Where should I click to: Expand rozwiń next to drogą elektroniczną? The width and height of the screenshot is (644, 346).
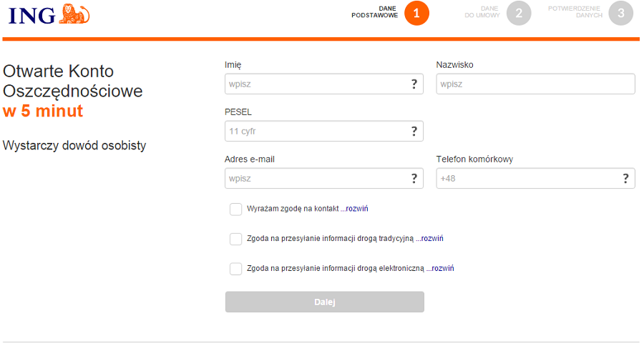click(x=440, y=268)
